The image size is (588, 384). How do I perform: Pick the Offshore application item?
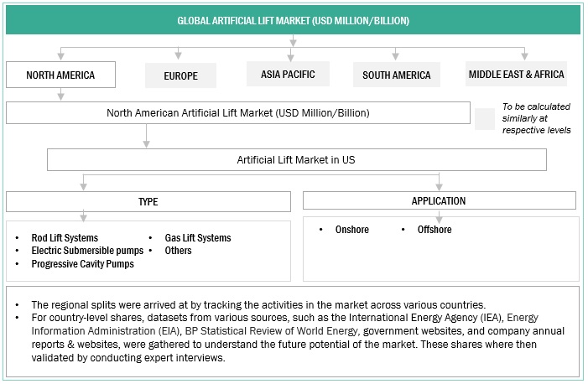coord(434,230)
